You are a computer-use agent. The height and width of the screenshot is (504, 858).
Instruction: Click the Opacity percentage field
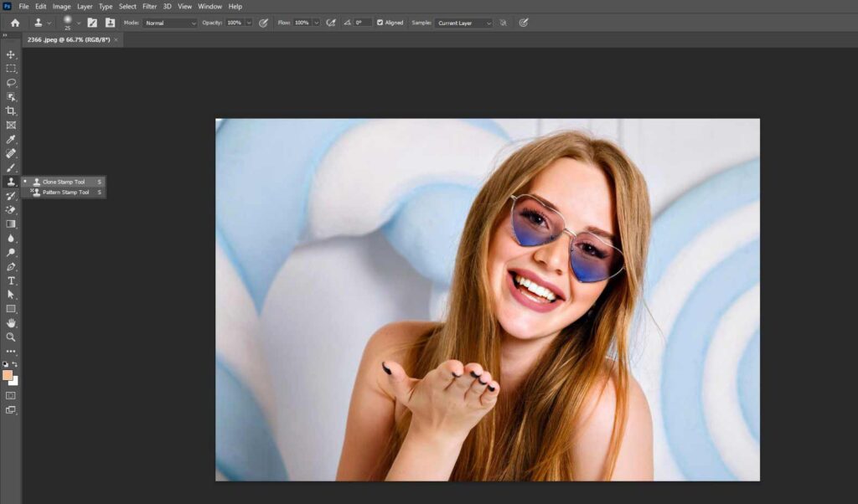click(x=235, y=23)
